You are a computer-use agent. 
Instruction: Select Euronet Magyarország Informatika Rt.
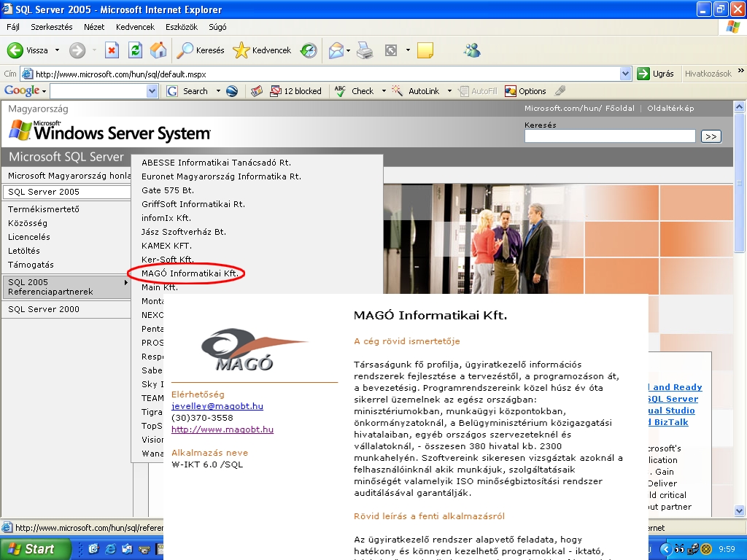[x=222, y=176]
